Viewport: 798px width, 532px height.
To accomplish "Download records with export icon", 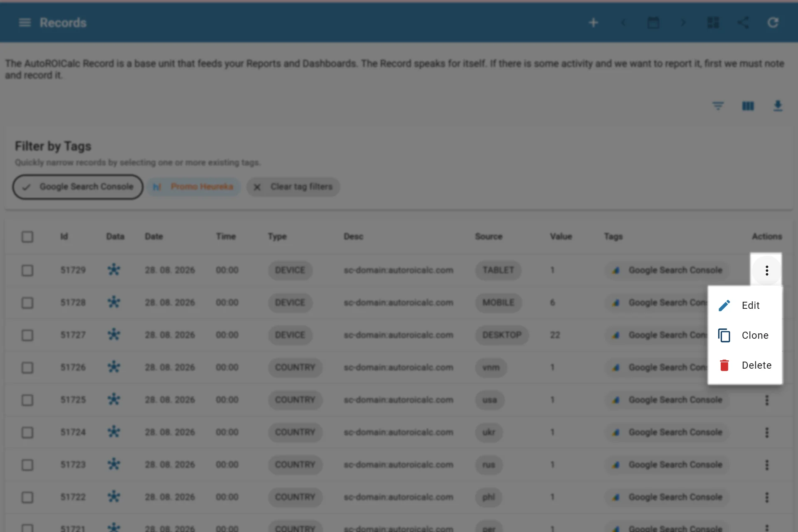I will point(778,106).
